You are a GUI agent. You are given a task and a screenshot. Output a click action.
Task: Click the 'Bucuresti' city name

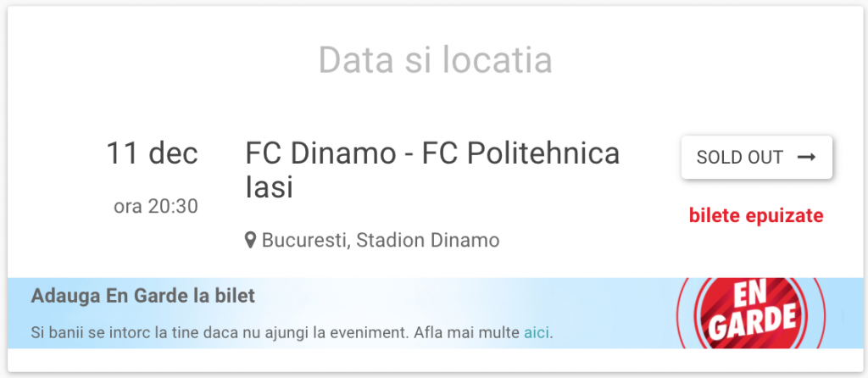pyautogui.click(x=304, y=241)
